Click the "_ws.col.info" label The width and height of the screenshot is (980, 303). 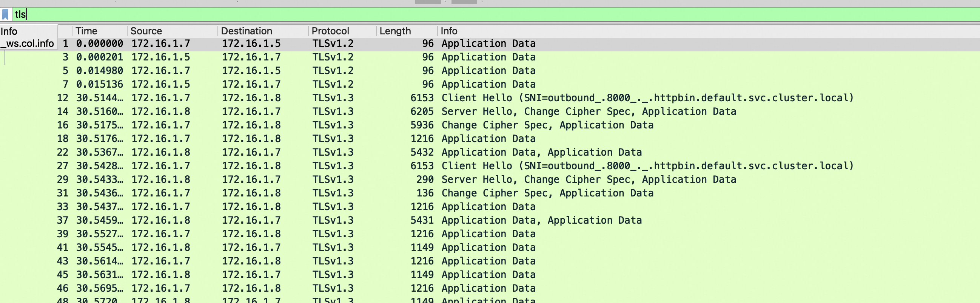click(28, 43)
